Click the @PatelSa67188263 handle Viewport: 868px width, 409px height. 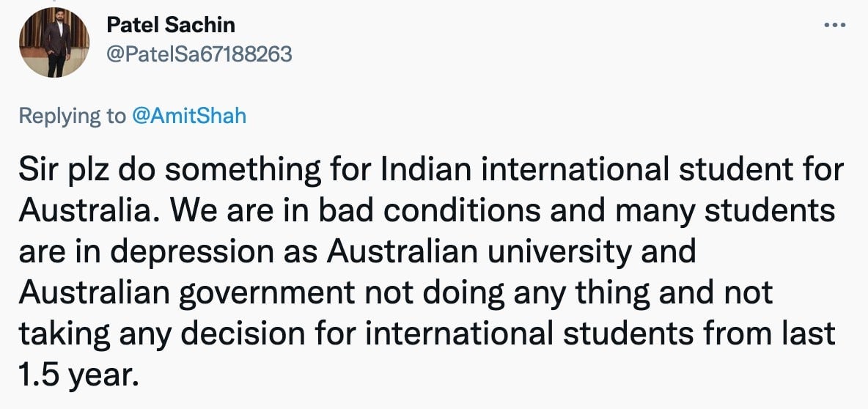(x=199, y=54)
